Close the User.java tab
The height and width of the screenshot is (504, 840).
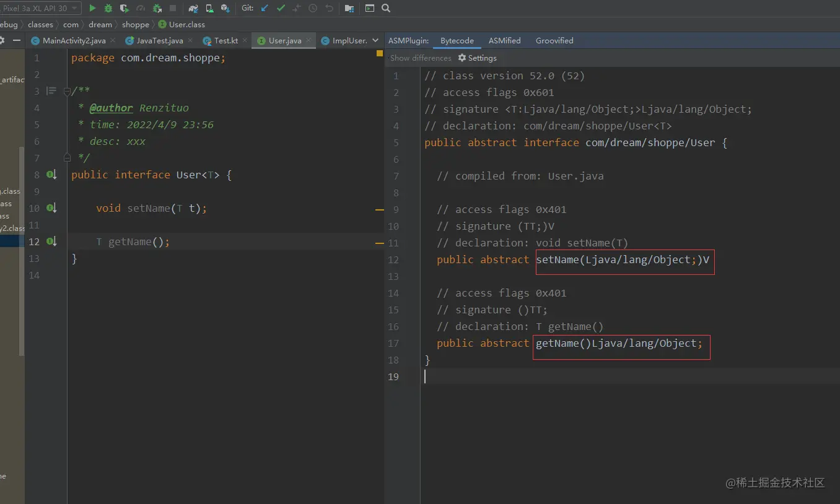coord(308,40)
